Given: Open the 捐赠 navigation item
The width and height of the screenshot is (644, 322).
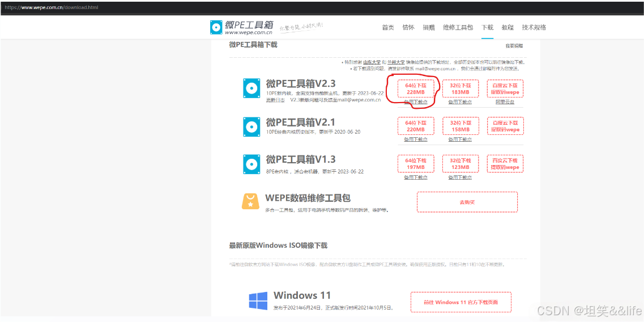Looking at the screenshot, I should (428, 28).
